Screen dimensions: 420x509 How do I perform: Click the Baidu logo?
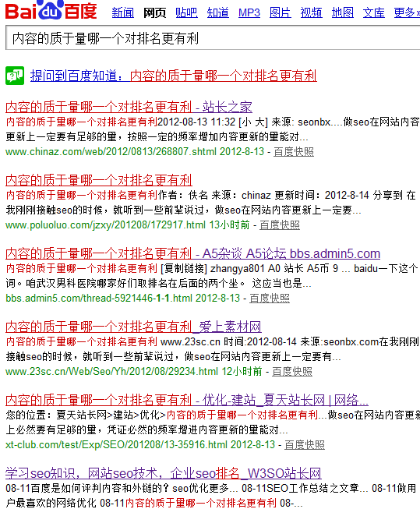(x=51, y=10)
